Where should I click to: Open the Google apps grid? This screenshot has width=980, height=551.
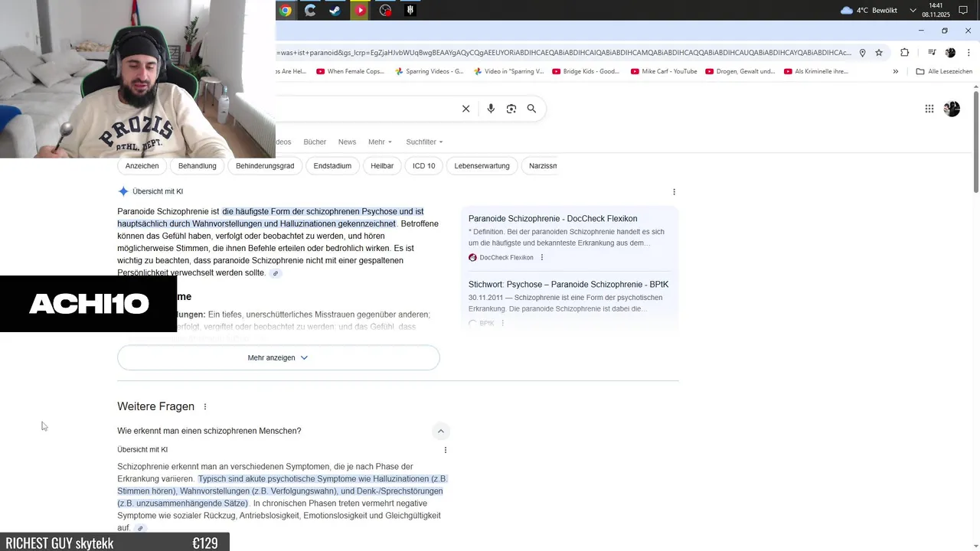(929, 109)
